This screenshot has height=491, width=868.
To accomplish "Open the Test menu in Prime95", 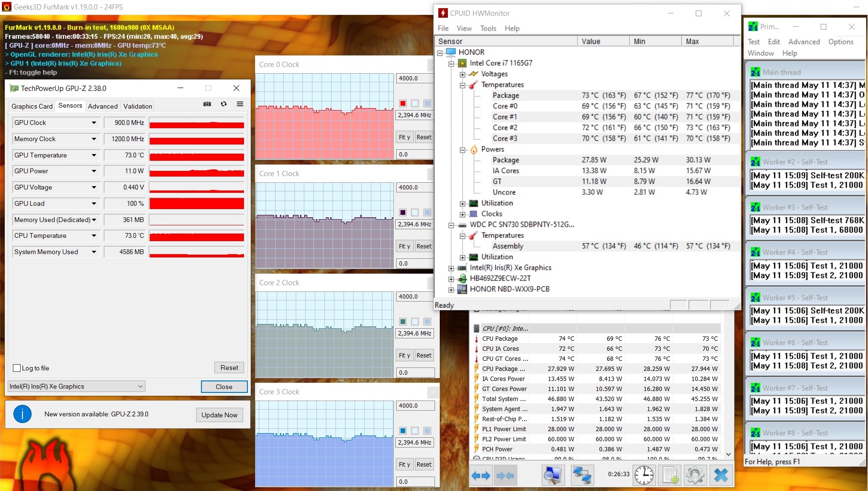I will click(x=754, y=42).
